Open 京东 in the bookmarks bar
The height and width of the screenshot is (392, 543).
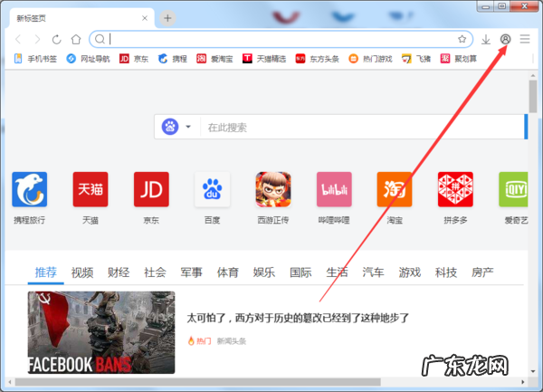coord(134,59)
